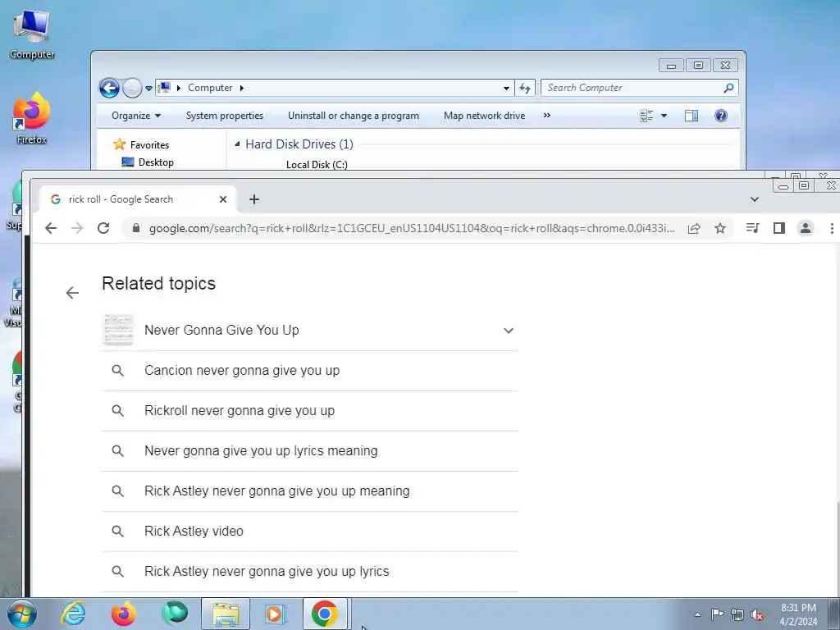Launch Internet Explorer from taskbar
The image size is (840, 630).
73,614
